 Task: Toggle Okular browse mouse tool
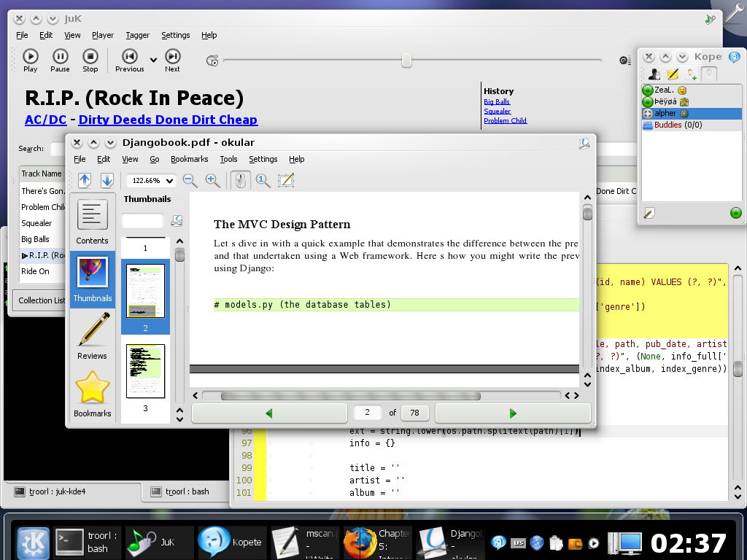pyautogui.click(x=241, y=181)
